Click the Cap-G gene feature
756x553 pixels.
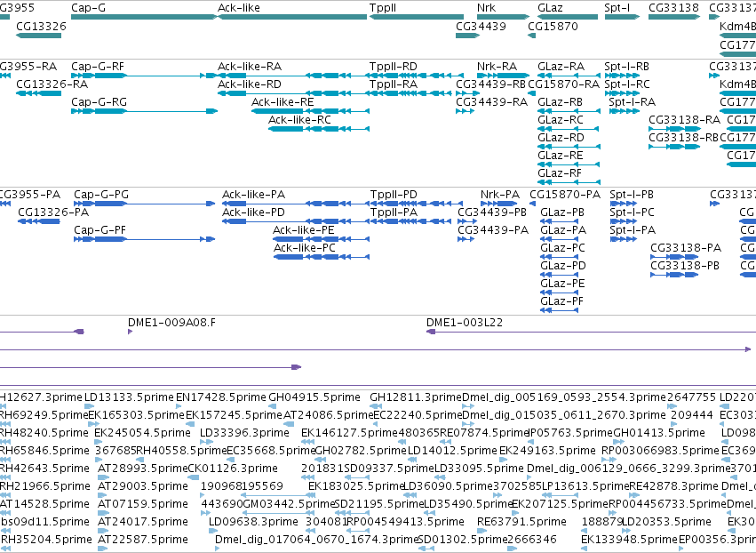[x=144, y=17]
